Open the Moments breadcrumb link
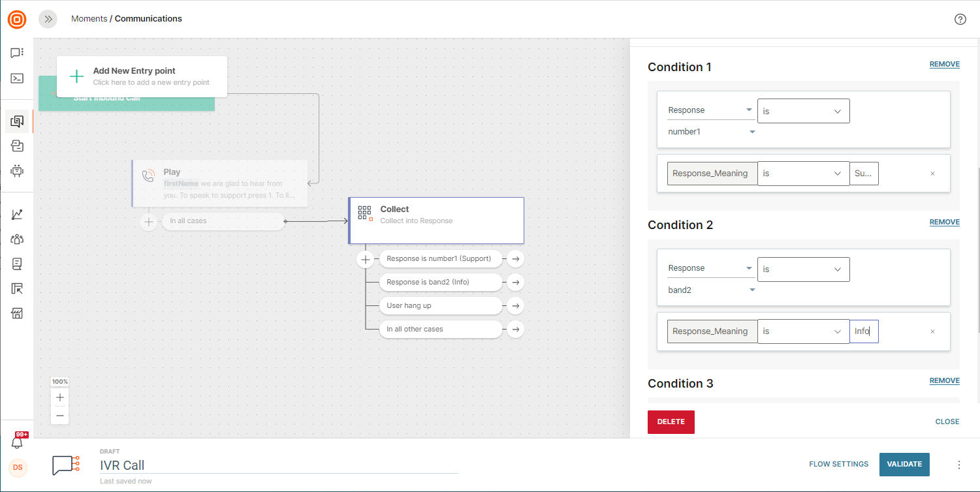 (x=89, y=19)
